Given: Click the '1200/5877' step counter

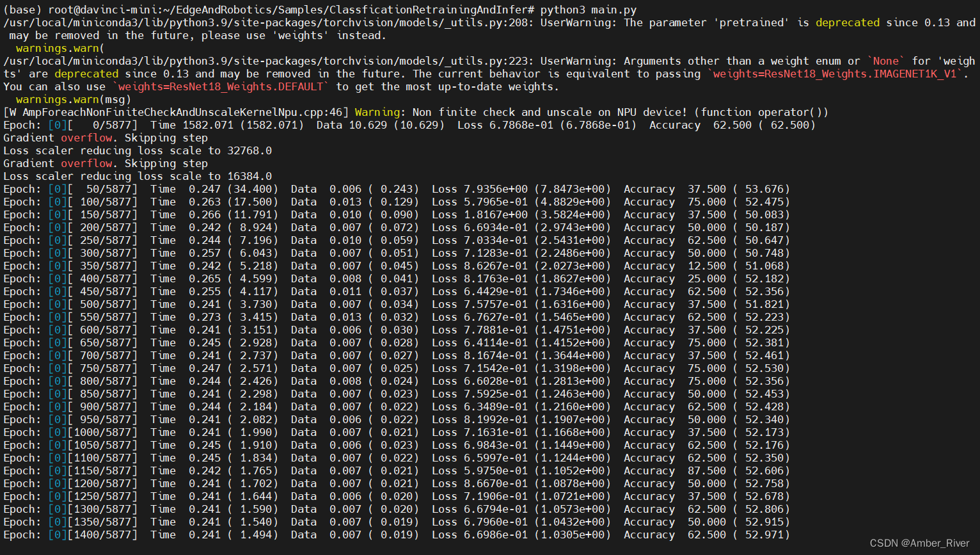Looking at the screenshot, I should (102, 483).
